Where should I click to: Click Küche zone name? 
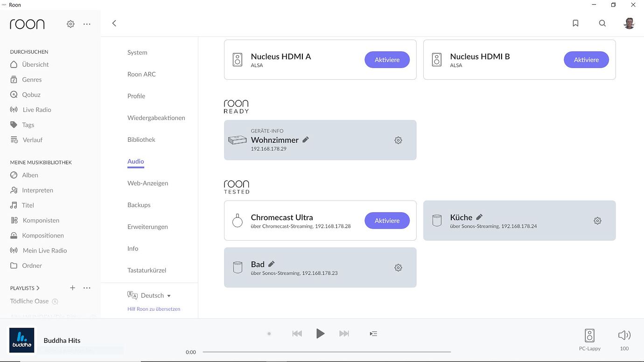click(461, 217)
